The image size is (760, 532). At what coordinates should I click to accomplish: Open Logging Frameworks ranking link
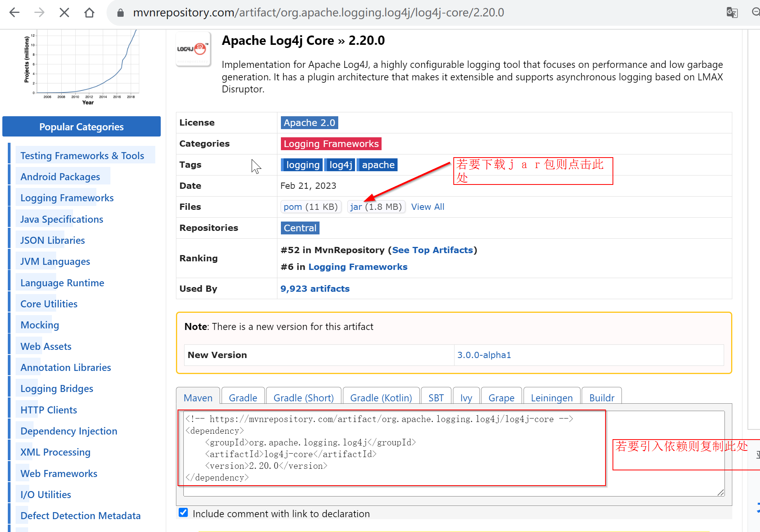coord(358,267)
